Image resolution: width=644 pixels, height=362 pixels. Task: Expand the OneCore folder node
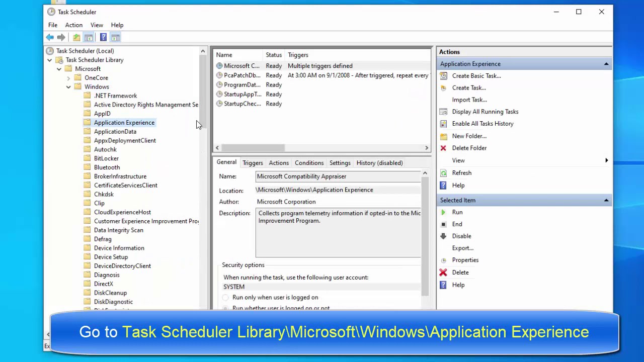tap(68, 78)
